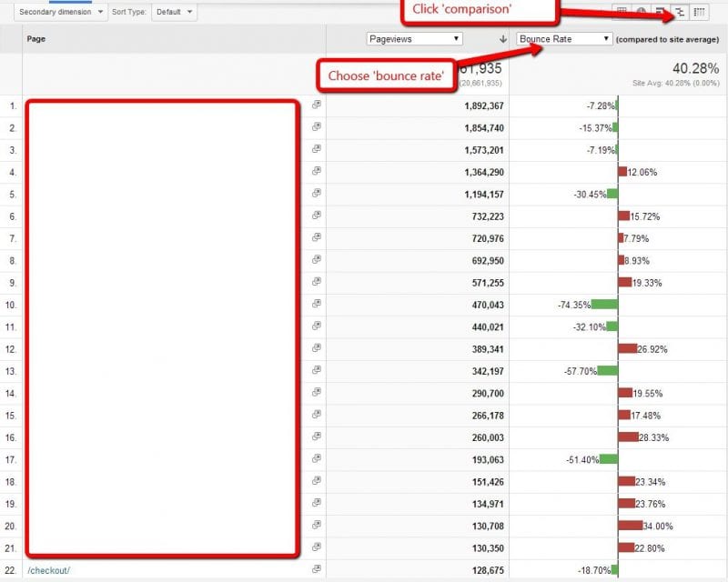The image size is (728, 582).
Task: Click the open-page icon in row 22
Action: 316,569
